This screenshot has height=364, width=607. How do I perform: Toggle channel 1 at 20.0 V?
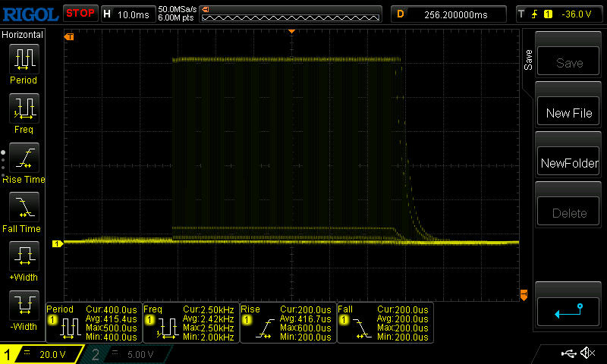point(42,354)
